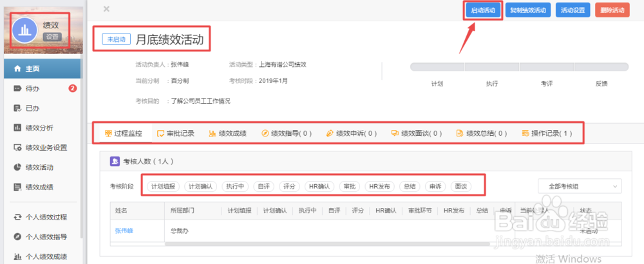This screenshot has height=264, width=644.
Task: Click the 活动设置 button
Action: 573,10
